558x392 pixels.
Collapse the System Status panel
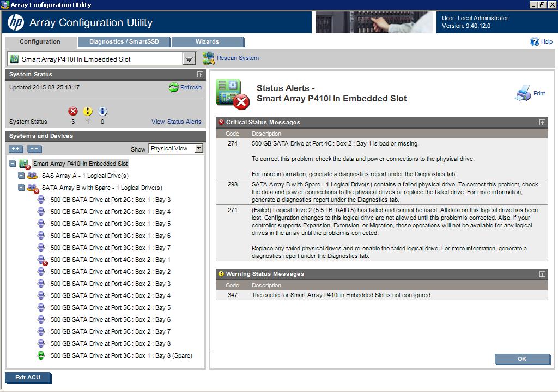200,74
